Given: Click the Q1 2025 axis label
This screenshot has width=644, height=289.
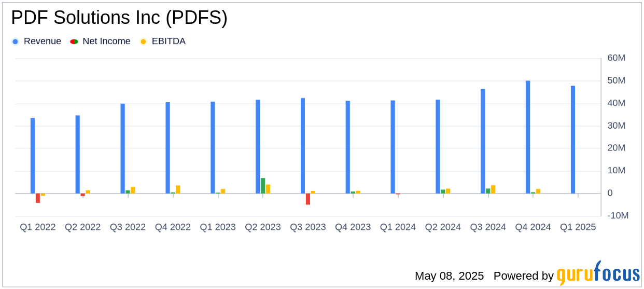Looking at the screenshot, I should [578, 227].
